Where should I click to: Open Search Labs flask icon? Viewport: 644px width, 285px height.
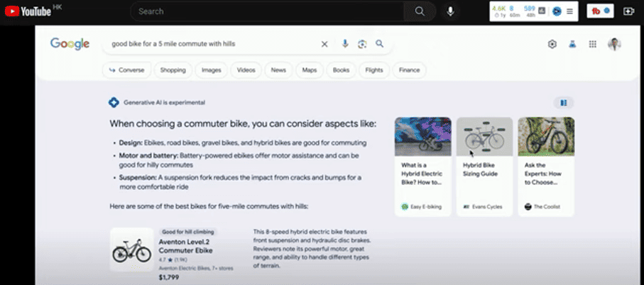pos(572,44)
